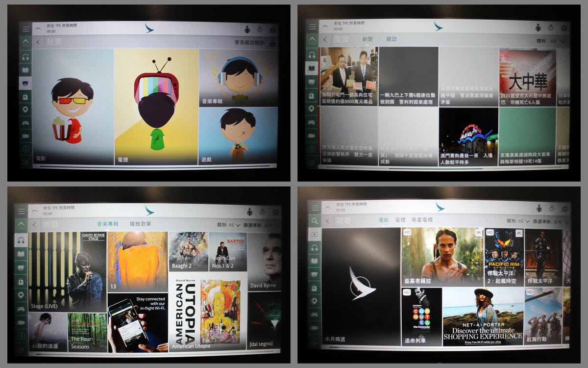Expand the 類別 All dropdown on the news screen
Screen dimensions: 588x368
pos(558,42)
